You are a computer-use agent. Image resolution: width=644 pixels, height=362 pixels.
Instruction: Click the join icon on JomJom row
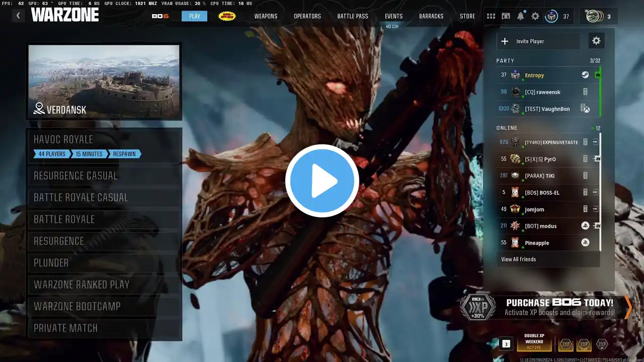click(596, 209)
